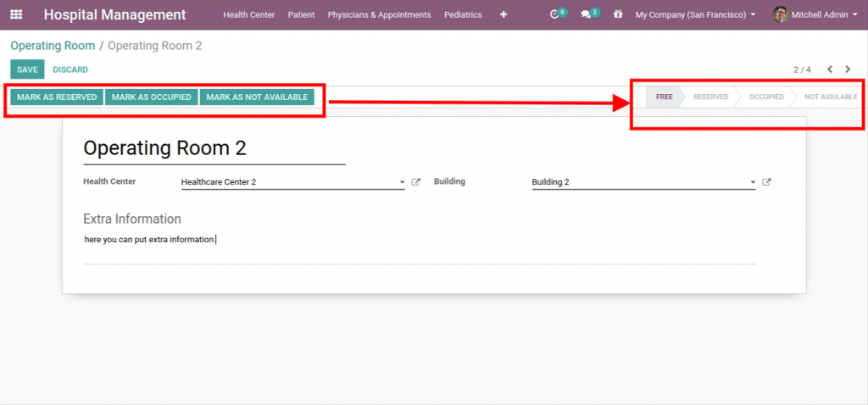Expand the Building dropdown
The image size is (868, 405).
coord(752,182)
